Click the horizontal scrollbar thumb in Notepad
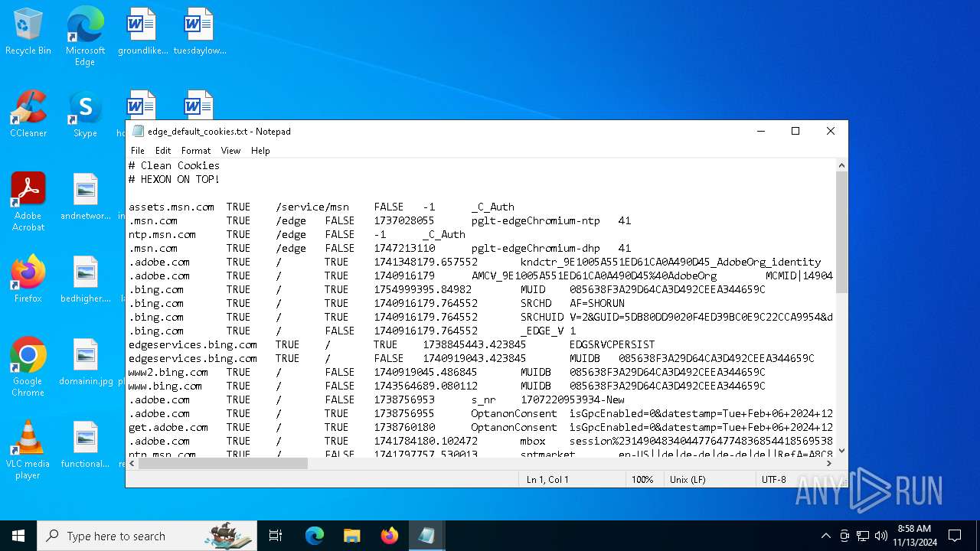The image size is (980, 551). pyautogui.click(x=223, y=464)
